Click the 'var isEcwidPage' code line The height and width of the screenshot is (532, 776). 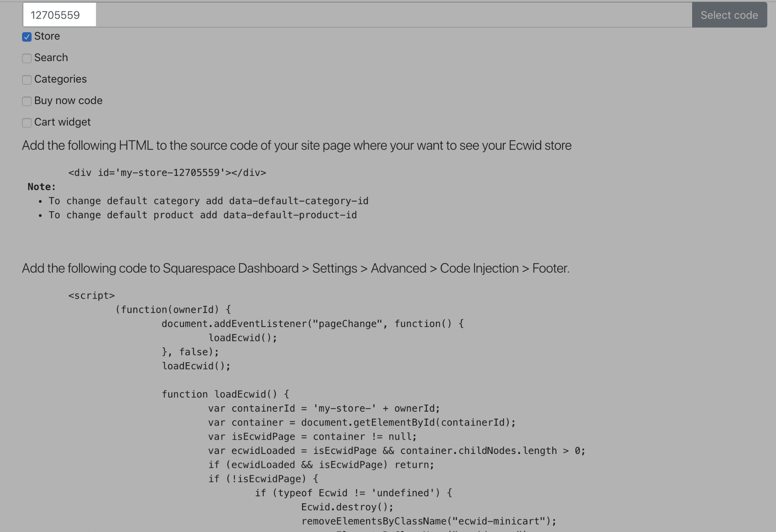point(312,436)
